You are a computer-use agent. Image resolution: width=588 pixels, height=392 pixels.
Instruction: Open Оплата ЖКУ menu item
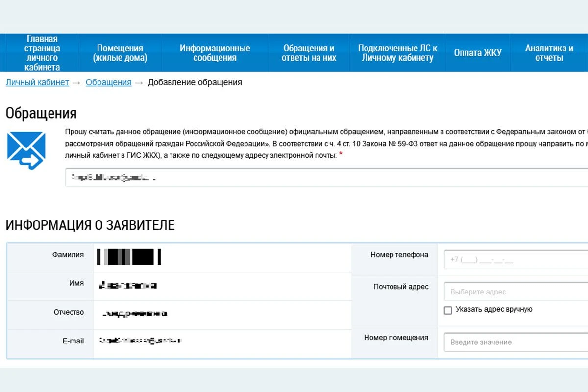click(478, 53)
